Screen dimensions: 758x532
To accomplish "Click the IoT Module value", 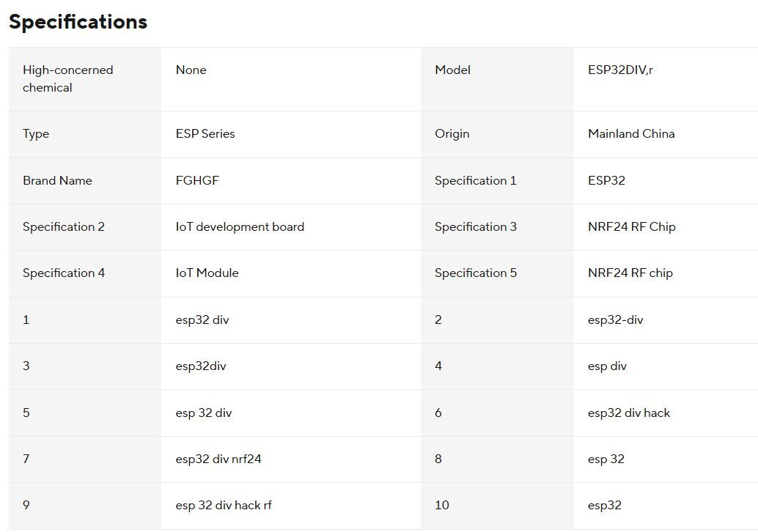I will pos(207,273).
